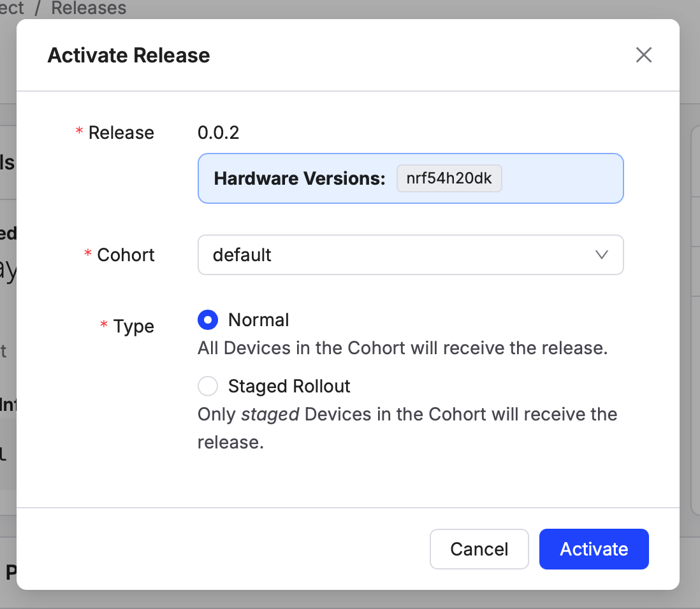Click the required Release field label
Screen dimensions: 700x609
click(x=121, y=133)
